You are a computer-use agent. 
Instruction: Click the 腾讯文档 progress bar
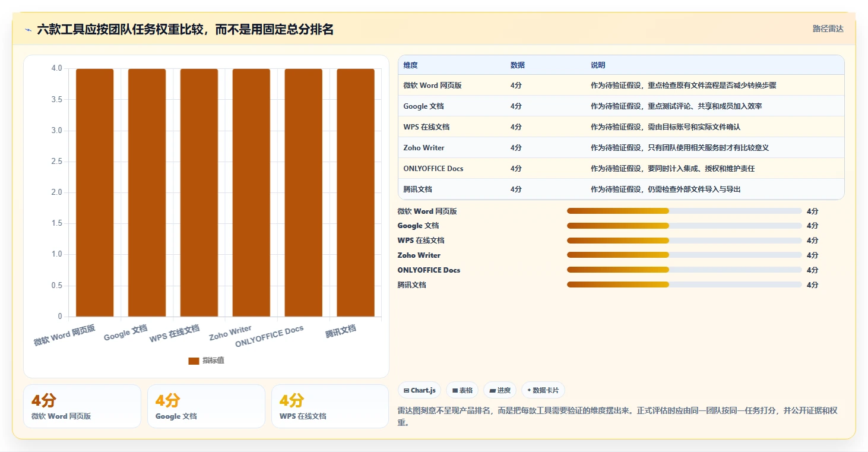tap(685, 285)
